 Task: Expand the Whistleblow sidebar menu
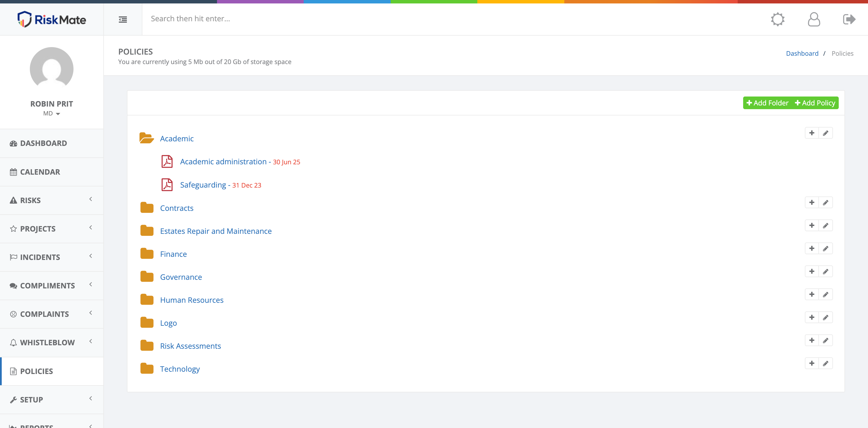coord(52,342)
